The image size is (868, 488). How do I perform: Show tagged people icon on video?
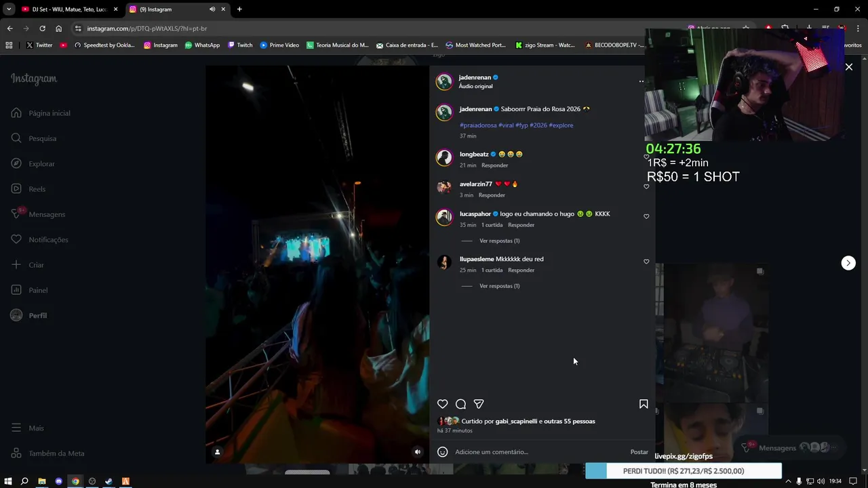[x=217, y=452]
